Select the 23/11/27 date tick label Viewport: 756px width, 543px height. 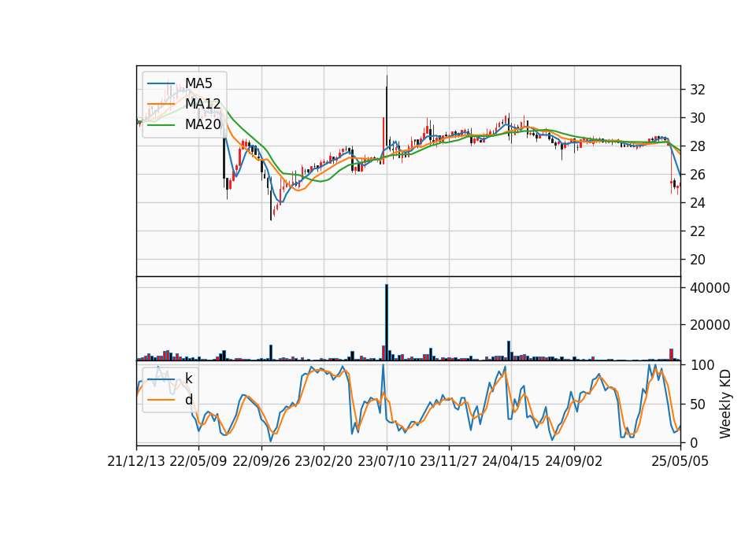coord(449,461)
